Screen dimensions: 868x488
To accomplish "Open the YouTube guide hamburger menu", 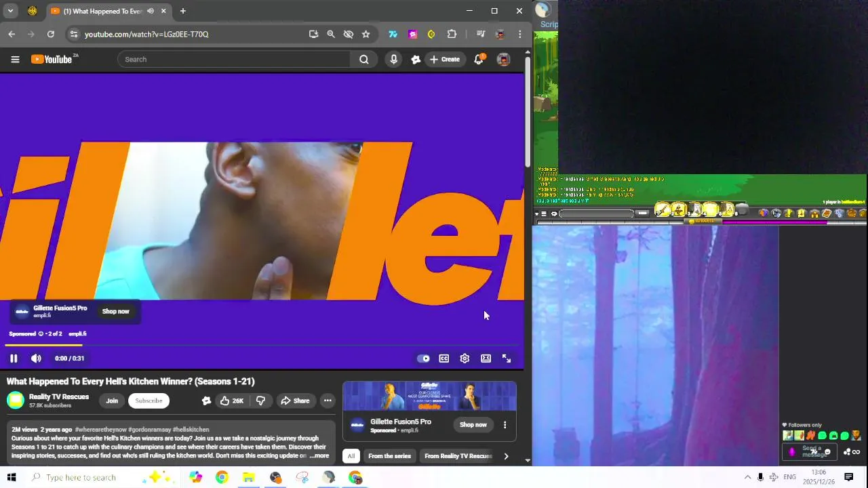I will click(15, 60).
